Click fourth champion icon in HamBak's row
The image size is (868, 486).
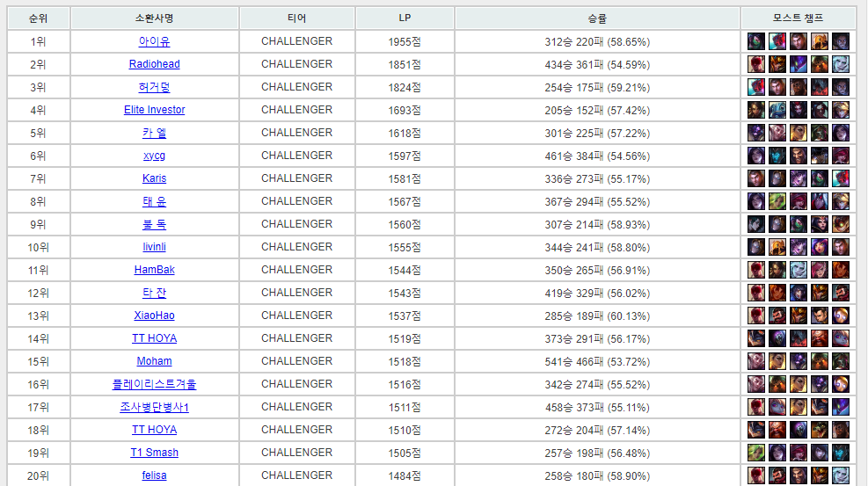coord(820,270)
